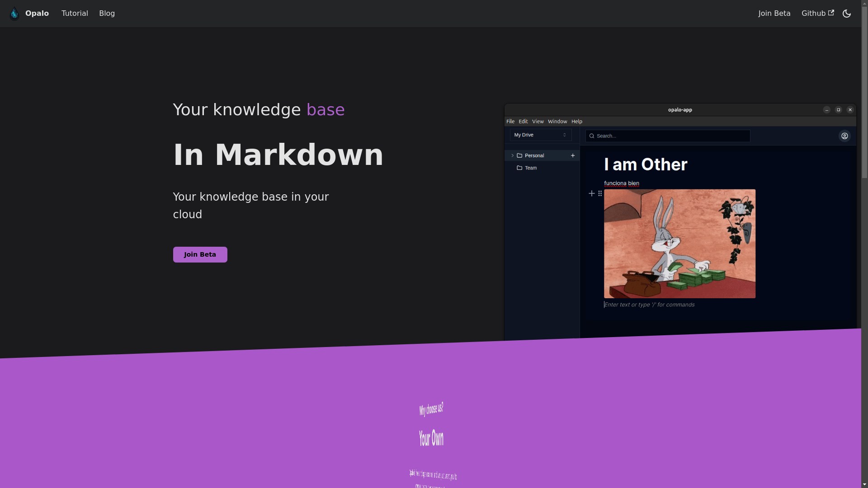Open the View menu in opalo-app

(538, 122)
